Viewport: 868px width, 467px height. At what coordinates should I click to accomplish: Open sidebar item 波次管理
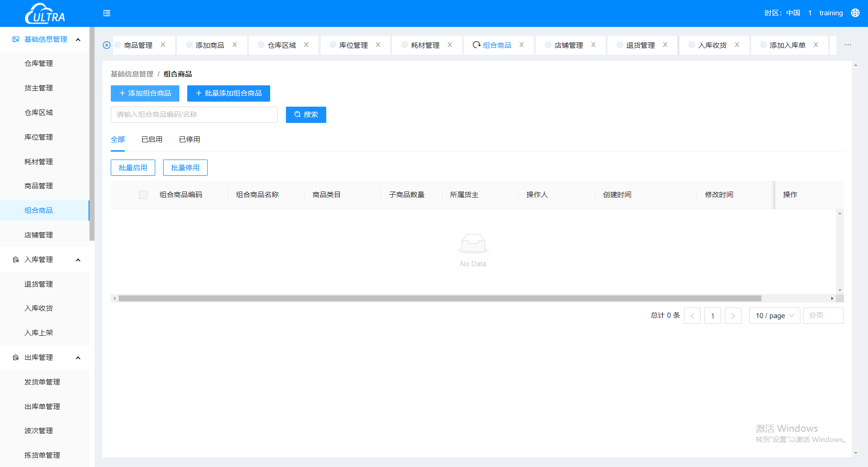click(x=38, y=431)
